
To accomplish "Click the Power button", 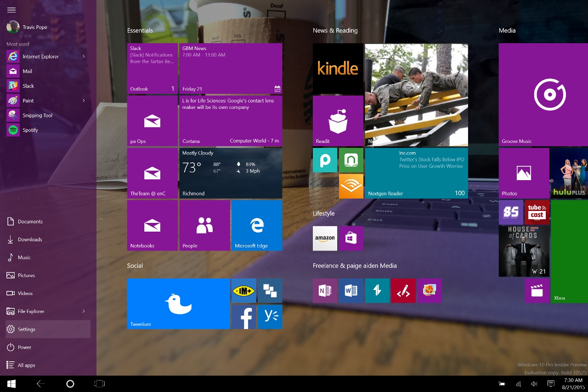I will 48,347.
